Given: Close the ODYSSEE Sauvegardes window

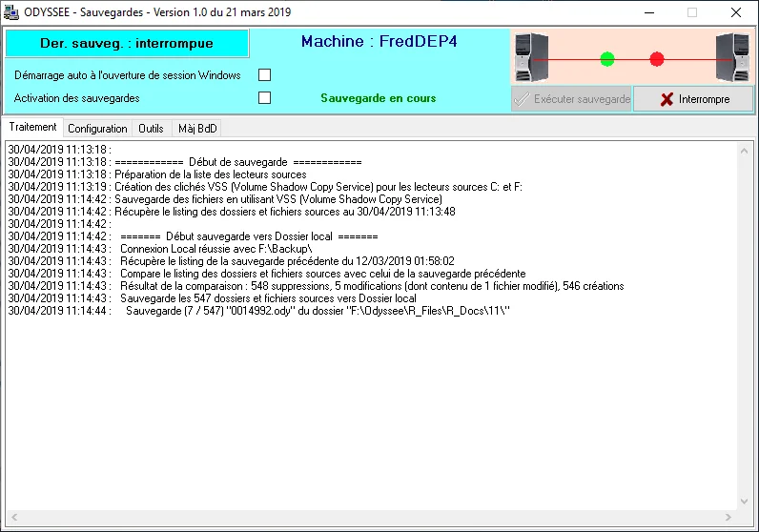Looking at the screenshot, I should (x=736, y=12).
